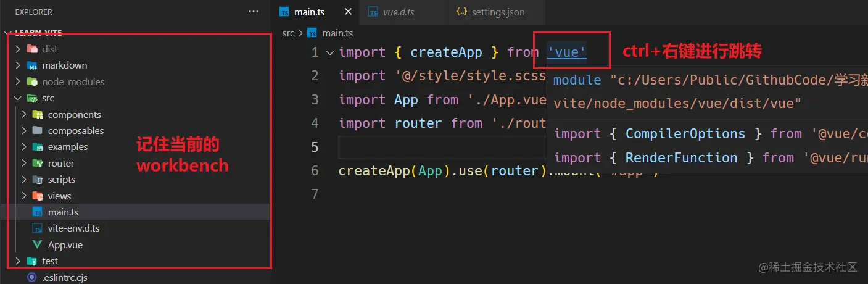Click CompilerOptions in the hover tooltip
868x284 pixels.
click(685, 134)
